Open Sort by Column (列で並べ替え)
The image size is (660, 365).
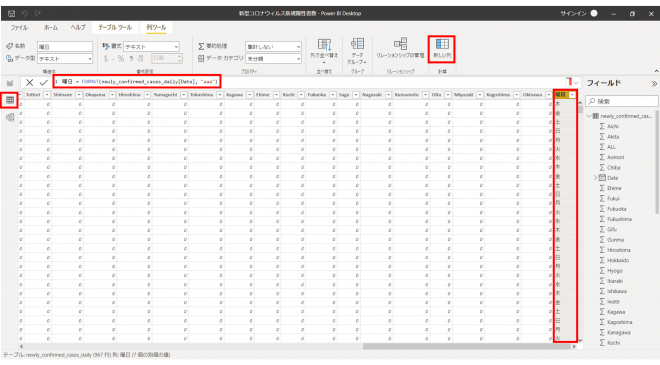324,51
